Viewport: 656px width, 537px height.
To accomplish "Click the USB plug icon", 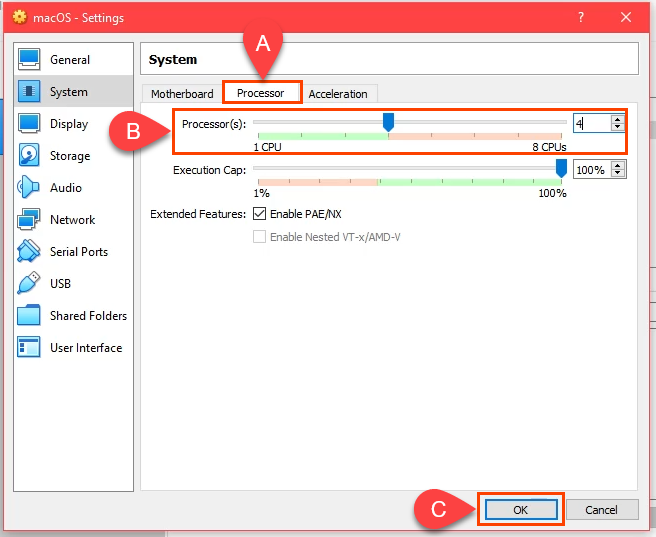I will pyautogui.click(x=28, y=283).
